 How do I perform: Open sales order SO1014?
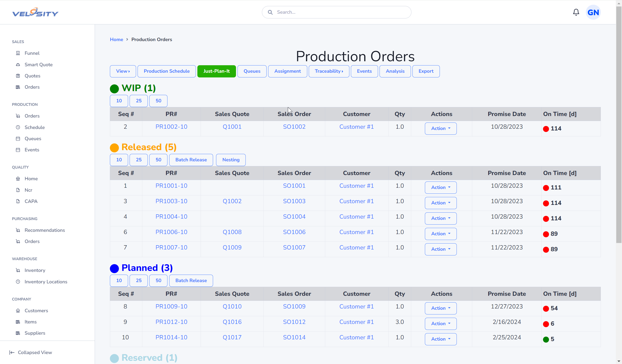tap(294, 337)
